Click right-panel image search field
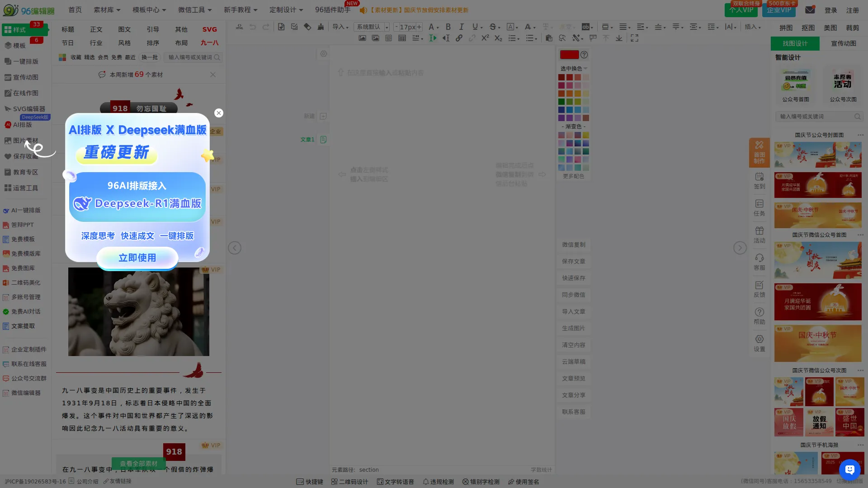The image size is (868, 488). point(819,117)
